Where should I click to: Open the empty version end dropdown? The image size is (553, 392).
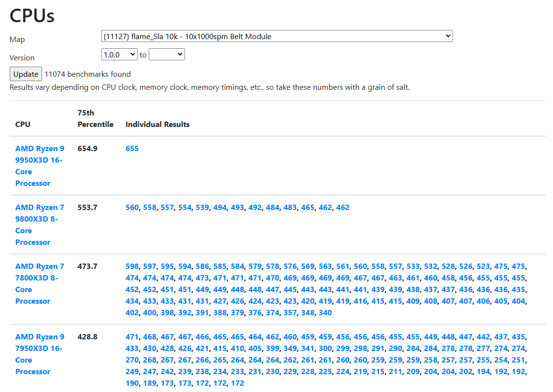click(167, 55)
